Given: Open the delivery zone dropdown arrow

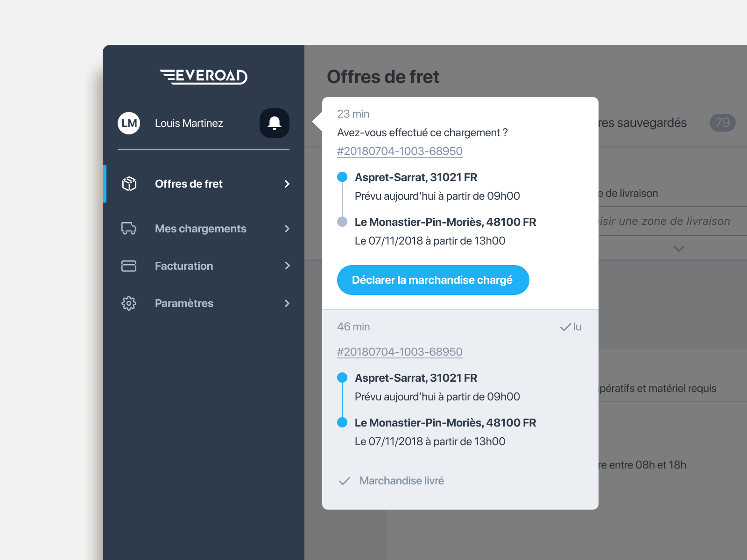Looking at the screenshot, I should [x=679, y=248].
